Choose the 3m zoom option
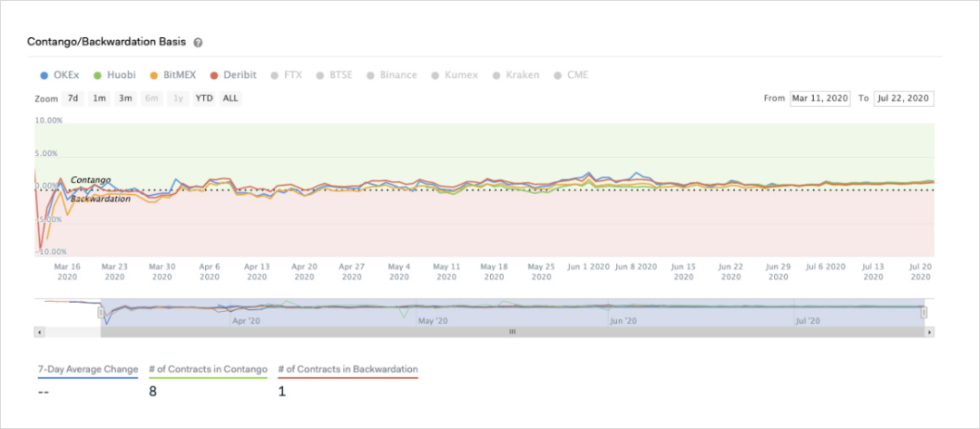This screenshot has height=429, width=980. pos(125,98)
